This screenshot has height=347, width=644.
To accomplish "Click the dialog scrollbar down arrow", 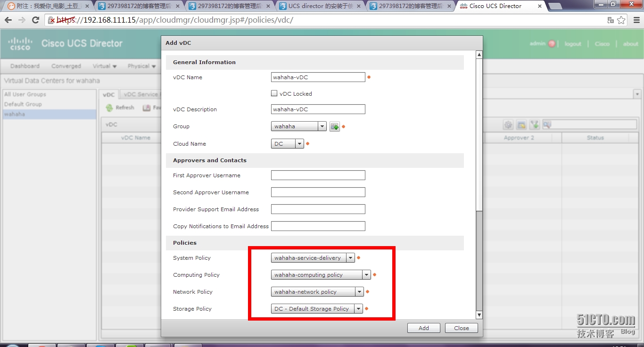I will click(479, 315).
